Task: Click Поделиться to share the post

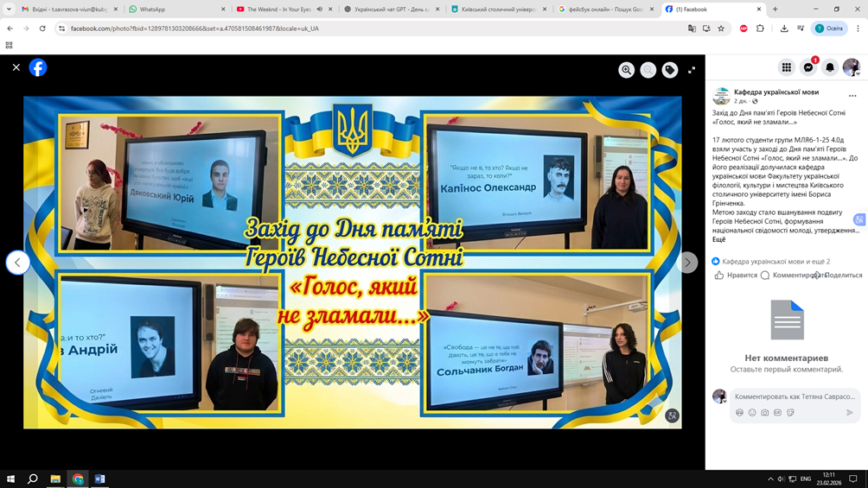Action: click(839, 275)
